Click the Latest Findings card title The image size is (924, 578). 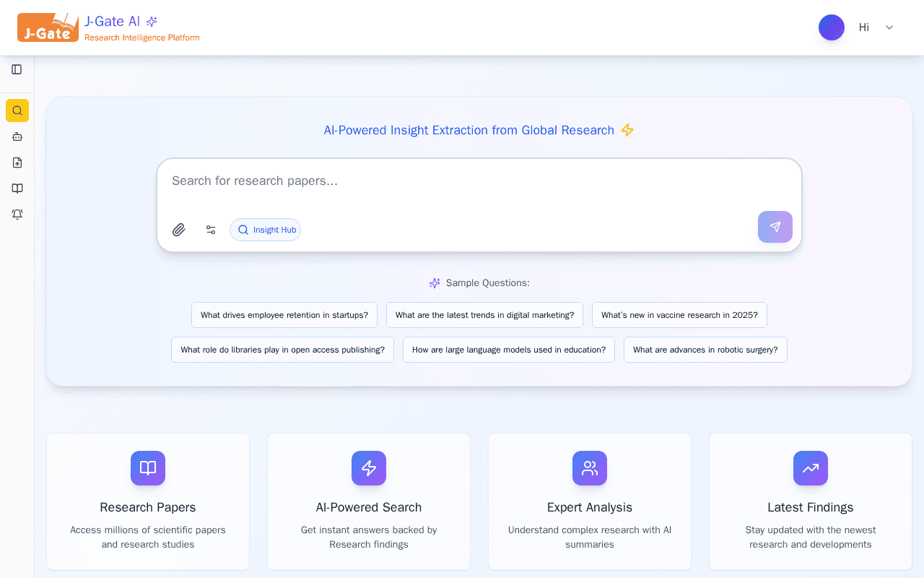(811, 507)
